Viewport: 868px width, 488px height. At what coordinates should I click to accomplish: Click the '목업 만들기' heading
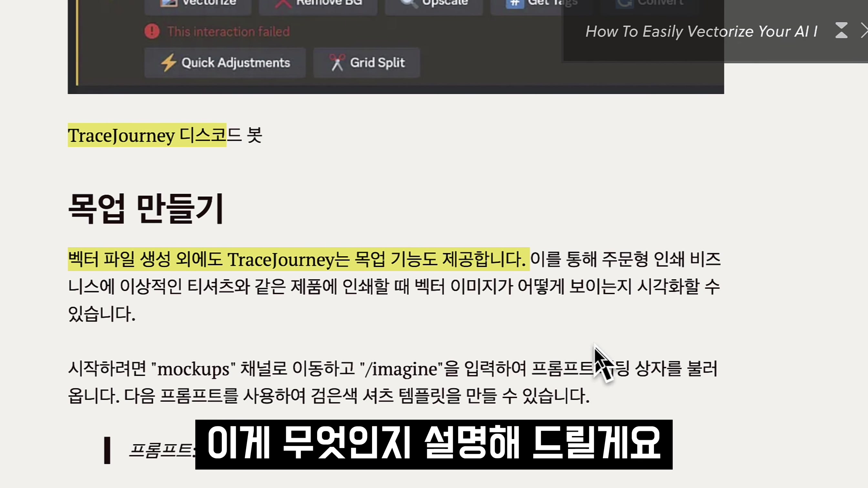(146, 208)
